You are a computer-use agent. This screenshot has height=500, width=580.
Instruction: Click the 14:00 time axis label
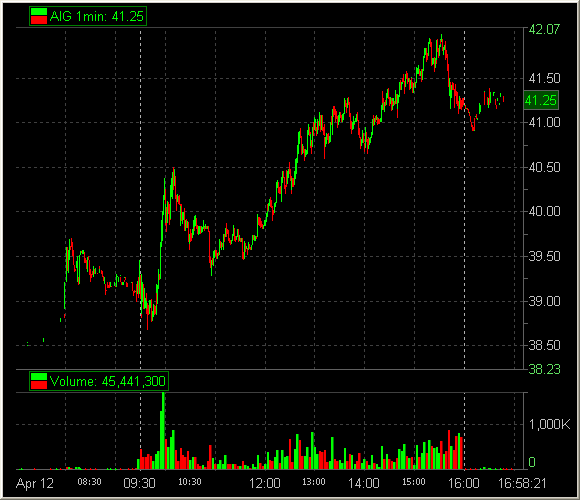point(364,483)
